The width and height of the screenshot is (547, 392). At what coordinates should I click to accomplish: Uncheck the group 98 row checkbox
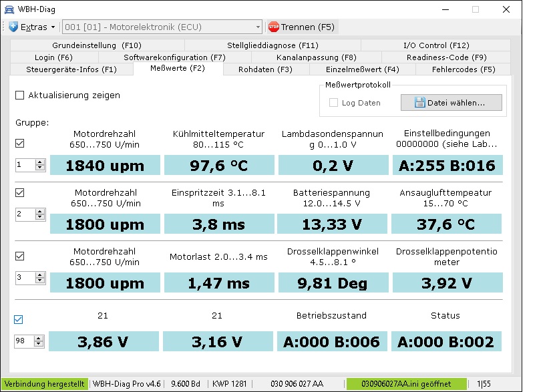[19, 320]
